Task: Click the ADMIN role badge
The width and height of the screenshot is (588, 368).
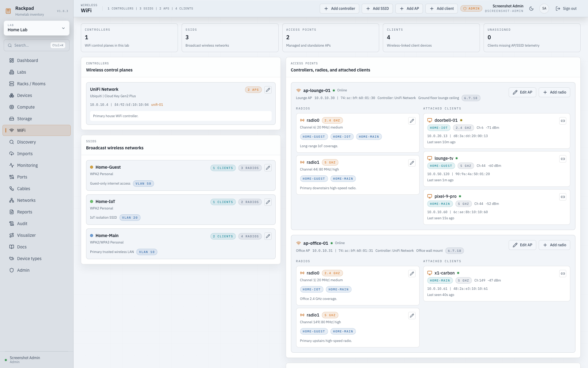Action: tap(471, 9)
